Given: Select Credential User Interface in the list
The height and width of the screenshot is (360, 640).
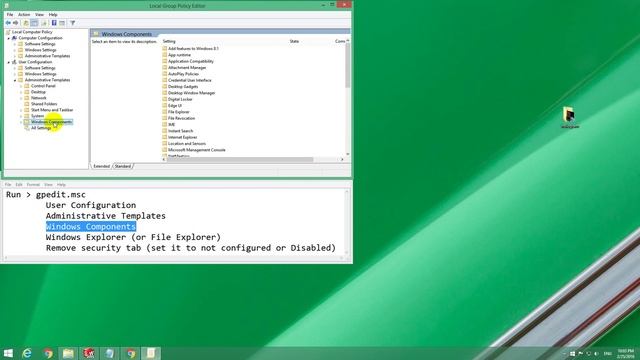Looking at the screenshot, I should 190,80.
